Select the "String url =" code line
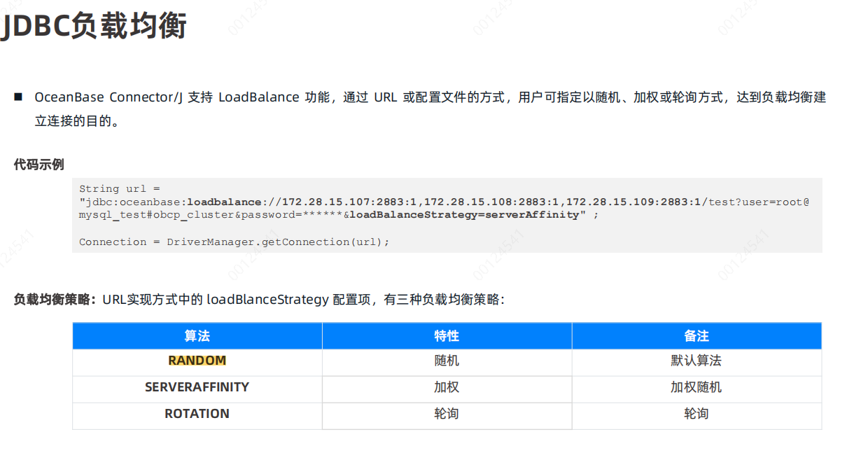Screen dimensions: 868x453 [120, 188]
